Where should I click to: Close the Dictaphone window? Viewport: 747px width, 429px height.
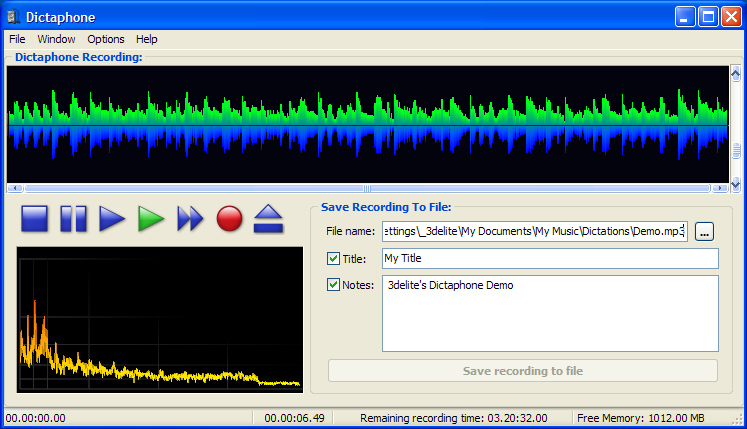[731, 17]
